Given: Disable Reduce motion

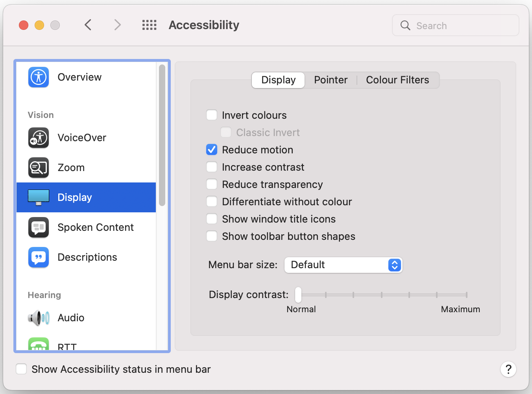Looking at the screenshot, I should tap(212, 149).
